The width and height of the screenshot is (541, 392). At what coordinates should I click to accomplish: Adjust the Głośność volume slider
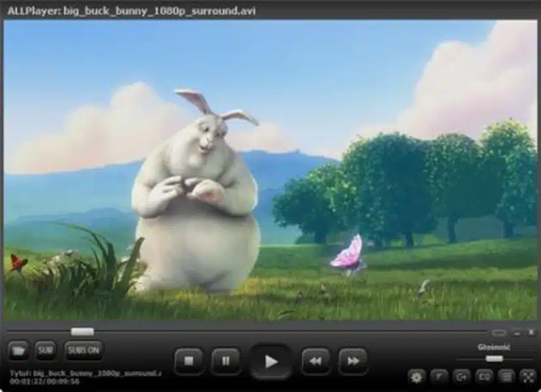click(495, 359)
